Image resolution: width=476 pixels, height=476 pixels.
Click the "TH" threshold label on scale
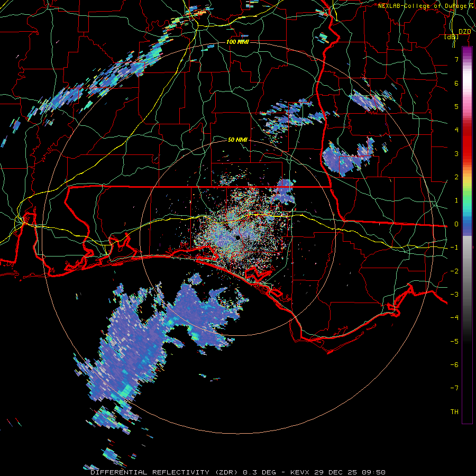[454, 412]
